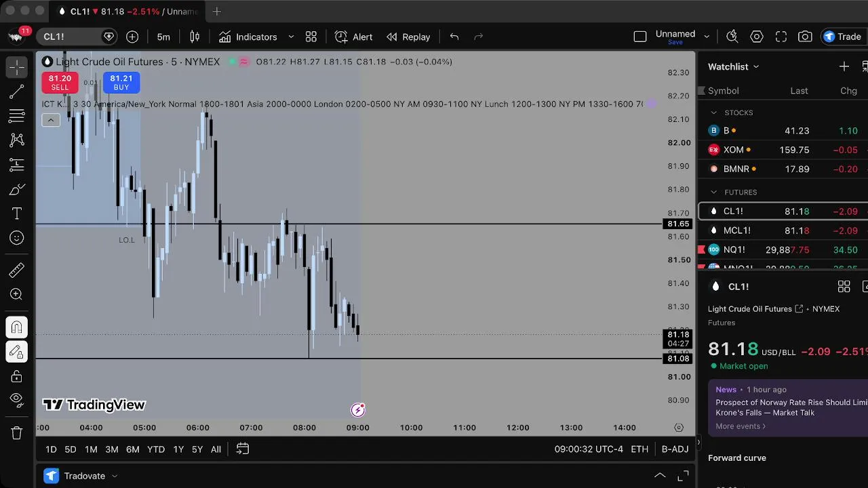Add symbol with compare plus icon
This screenshot has height=488, width=868.
[132, 37]
